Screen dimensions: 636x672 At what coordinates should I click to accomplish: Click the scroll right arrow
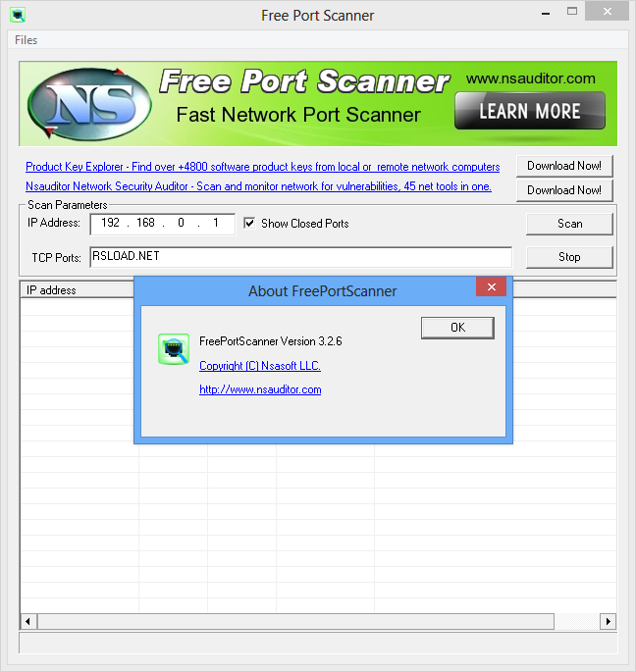pyautogui.click(x=609, y=621)
